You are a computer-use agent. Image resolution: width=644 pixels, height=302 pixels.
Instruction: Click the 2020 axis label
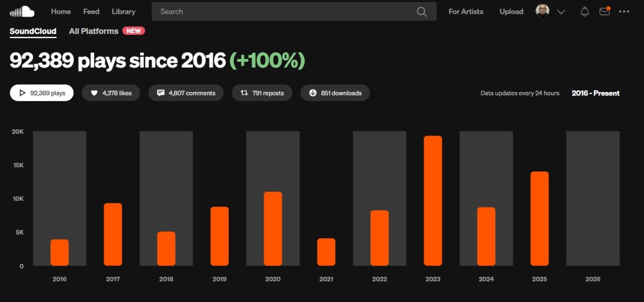(273, 279)
